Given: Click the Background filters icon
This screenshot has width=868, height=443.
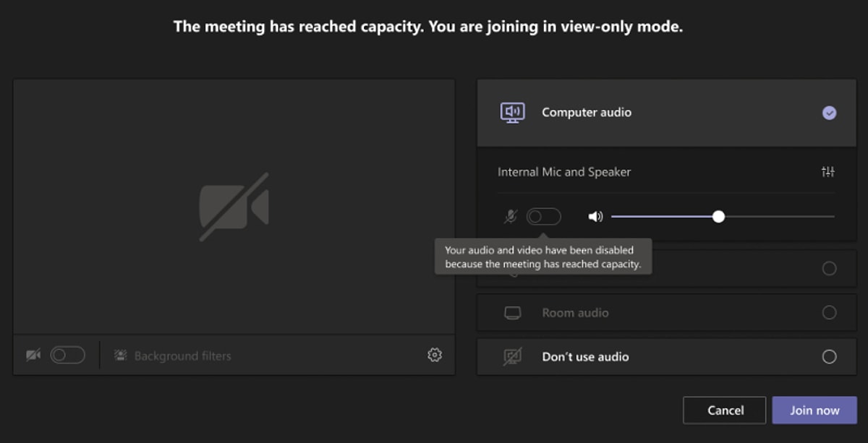Looking at the screenshot, I should pos(121,356).
